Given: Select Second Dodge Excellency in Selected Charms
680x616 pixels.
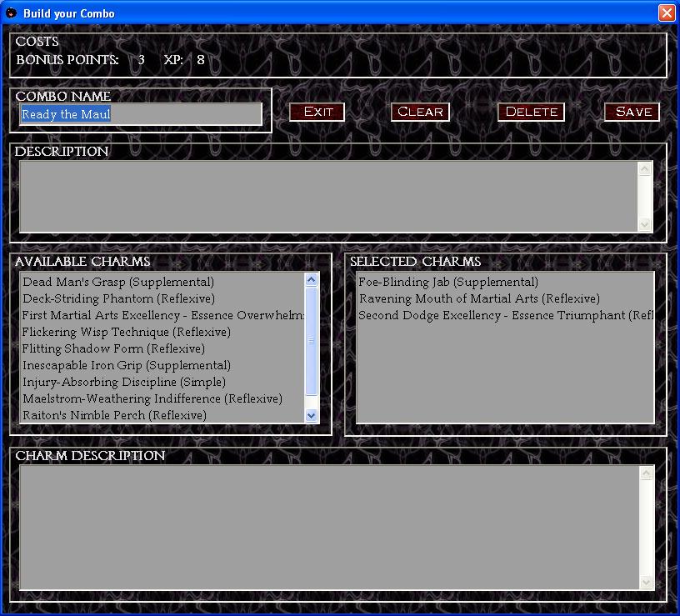Looking at the screenshot, I should [505, 315].
